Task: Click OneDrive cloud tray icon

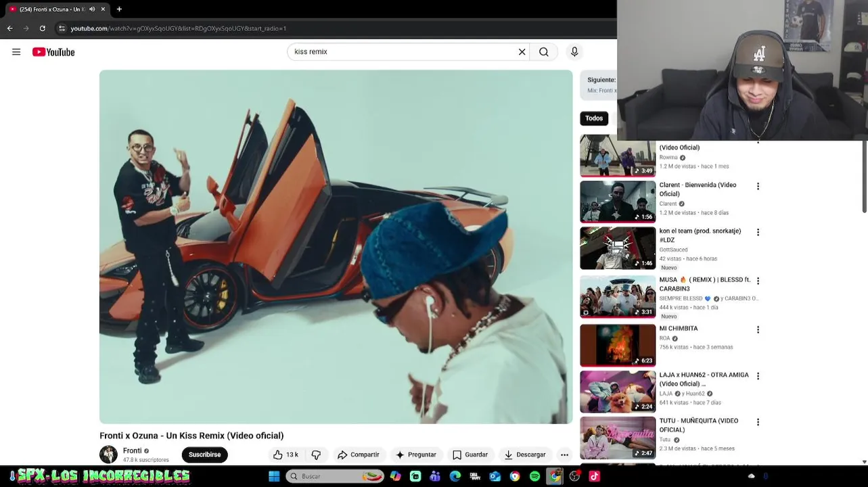Action: 751,476
